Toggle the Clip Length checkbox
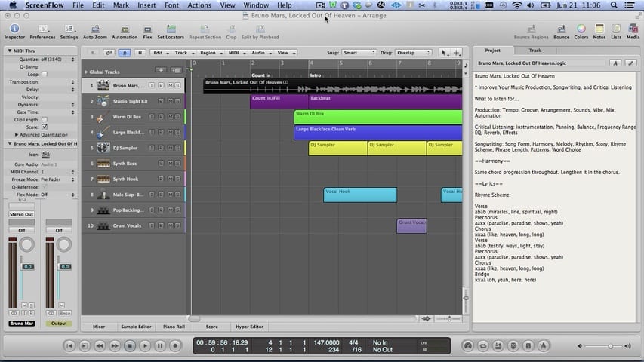644x362 pixels. (x=44, y=119)
